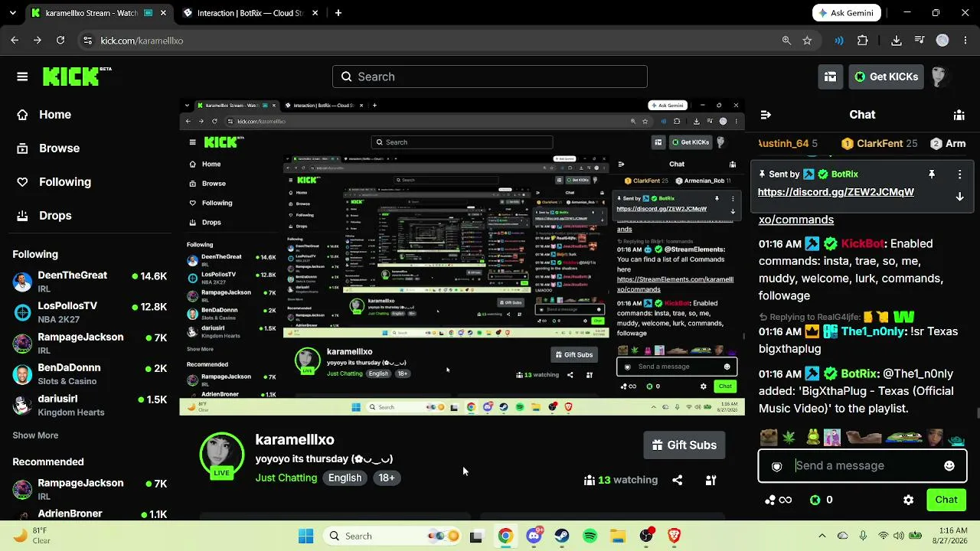Open pinned message three-dot options
980x551 pixels.
[959, 174]
